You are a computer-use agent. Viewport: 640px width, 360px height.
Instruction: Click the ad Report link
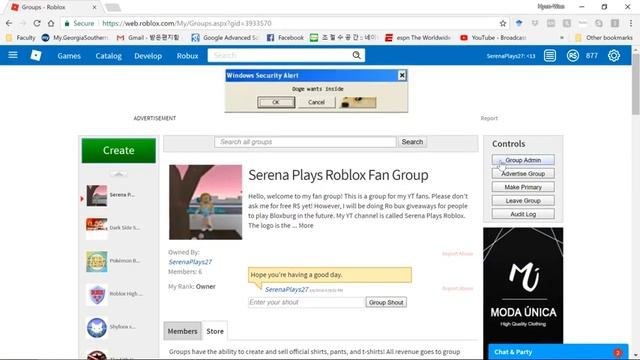click(489, 118)
